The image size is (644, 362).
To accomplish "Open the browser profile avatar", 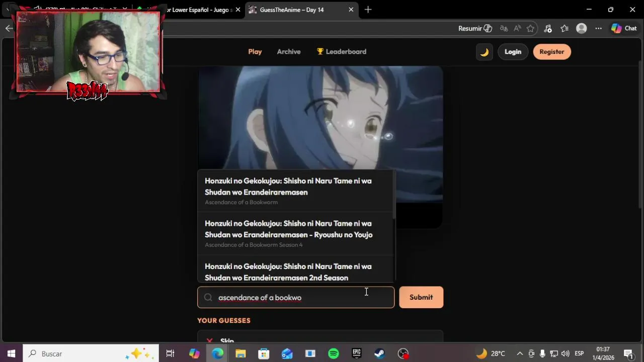I will point(582,29).
